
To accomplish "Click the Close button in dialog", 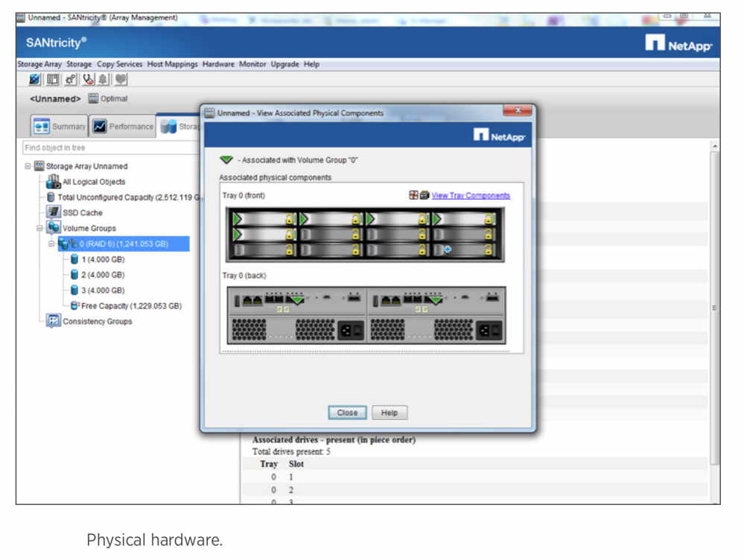I will 347,413.
